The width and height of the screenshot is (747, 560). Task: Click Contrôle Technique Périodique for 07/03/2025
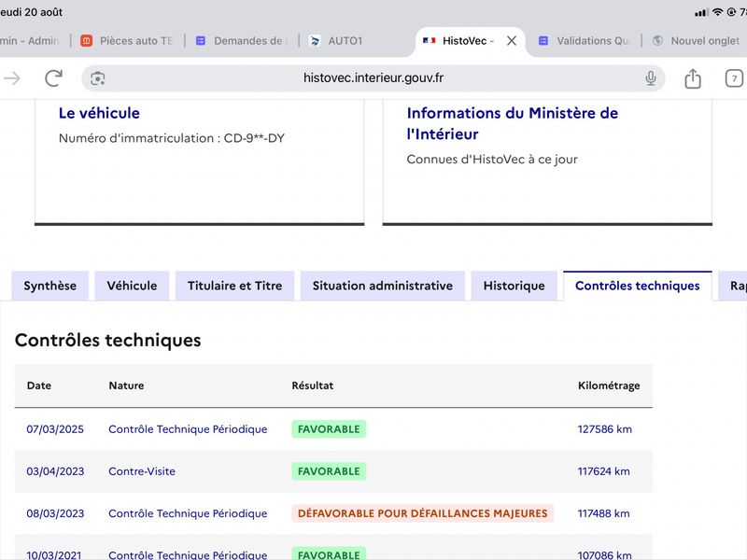188,429
